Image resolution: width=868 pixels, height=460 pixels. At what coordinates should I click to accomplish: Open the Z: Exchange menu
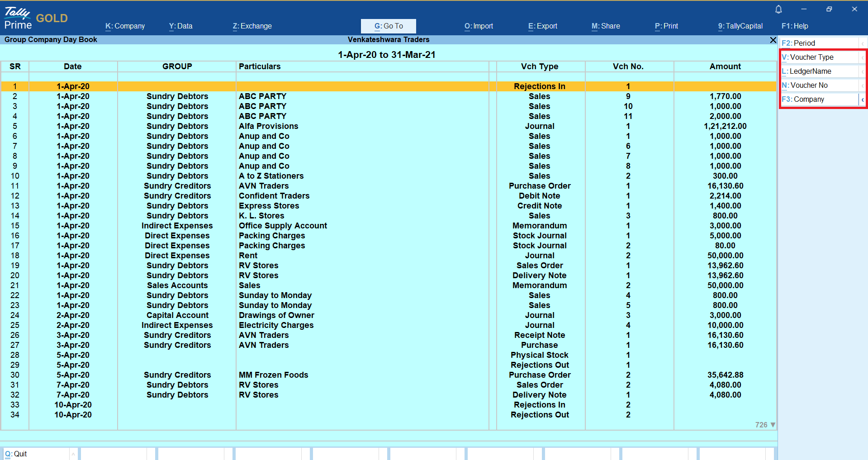coord(252,26)
